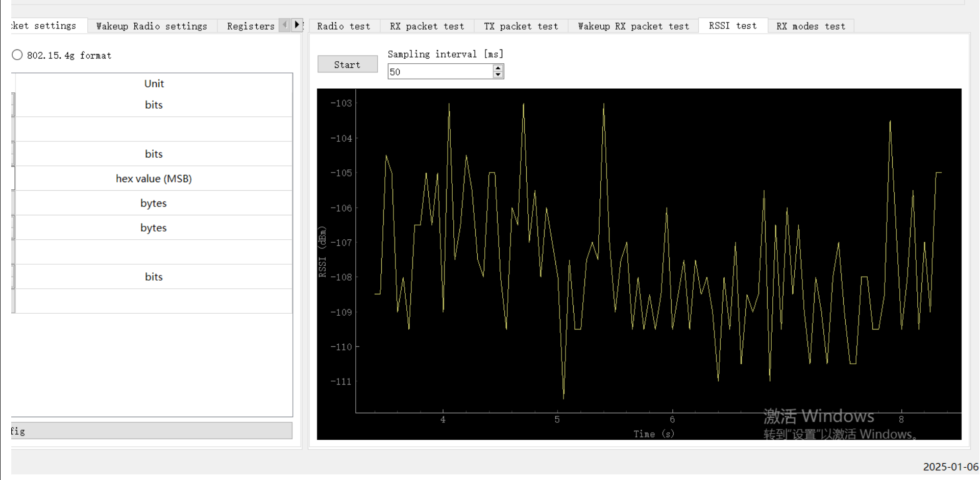Click the stepper next to the last bits row

click(13, 276)
